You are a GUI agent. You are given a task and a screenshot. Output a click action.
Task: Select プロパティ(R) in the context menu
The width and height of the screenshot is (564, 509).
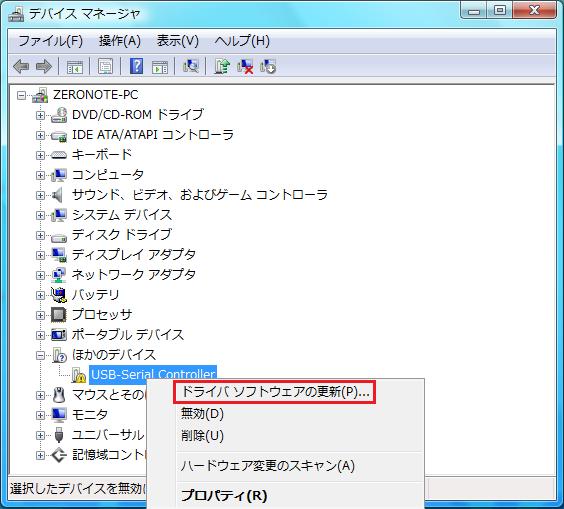coord(224,495)
